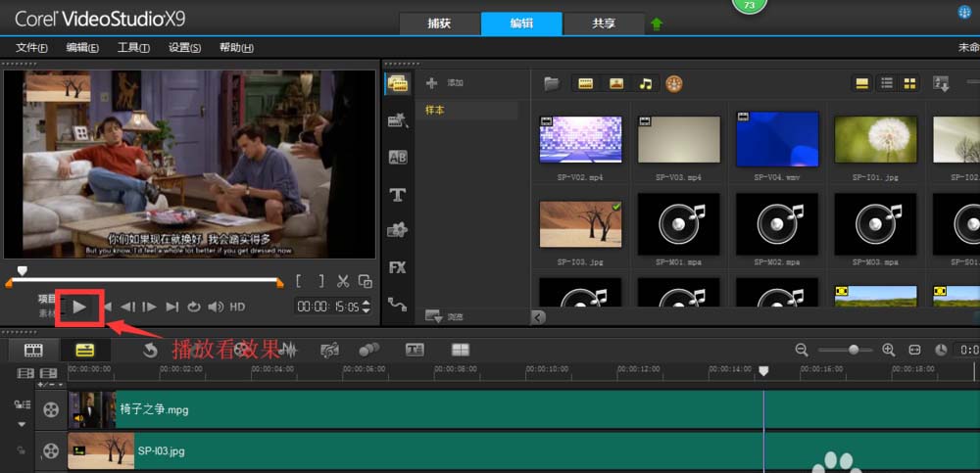This screenshot has width=980, height=473.
Task: Open the Path motion library icon
Action: [398, 304]
